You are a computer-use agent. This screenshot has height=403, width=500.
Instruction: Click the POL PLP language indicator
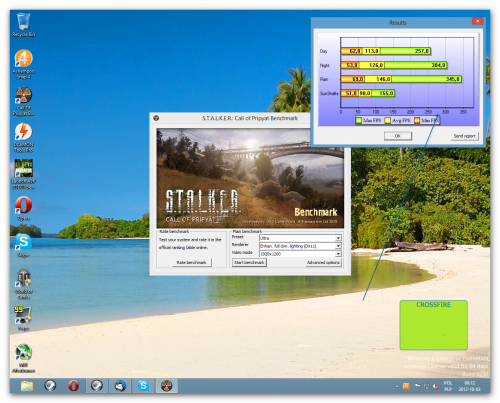(448, 386)
